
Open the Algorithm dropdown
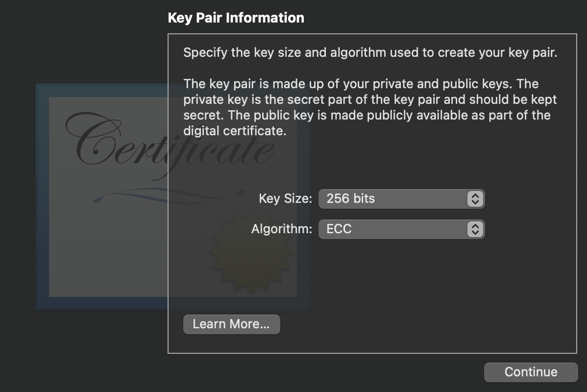401,229
